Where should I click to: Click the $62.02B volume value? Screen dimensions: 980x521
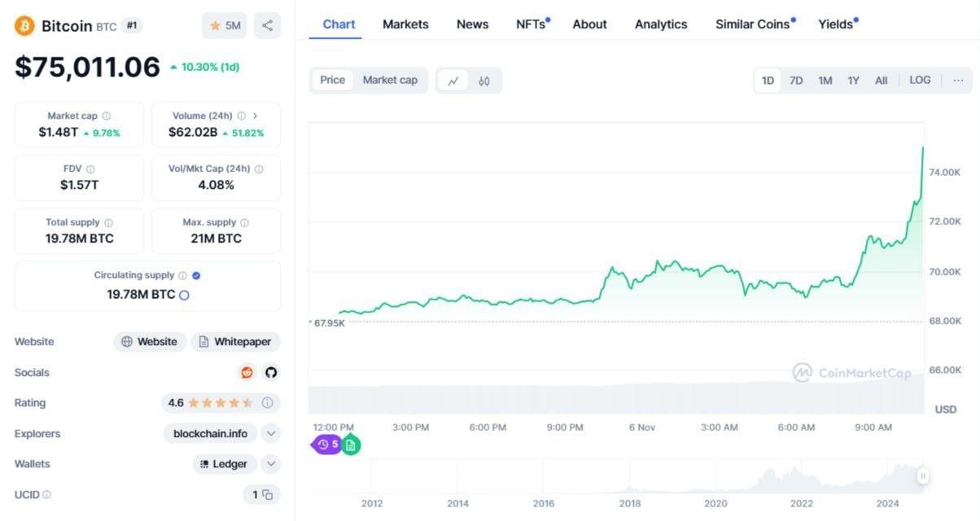click(x=193, y=132)
